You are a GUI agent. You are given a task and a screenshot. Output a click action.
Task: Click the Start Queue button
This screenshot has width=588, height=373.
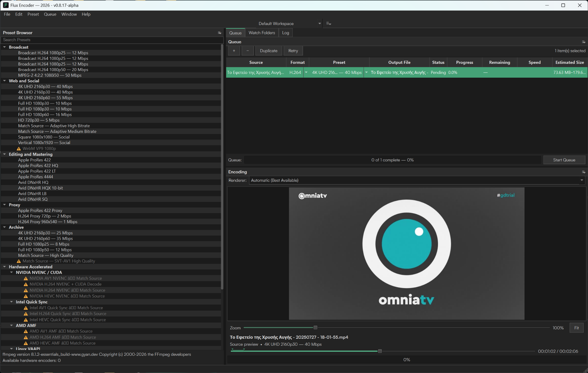pyautogui.click(x=564, y=160)
